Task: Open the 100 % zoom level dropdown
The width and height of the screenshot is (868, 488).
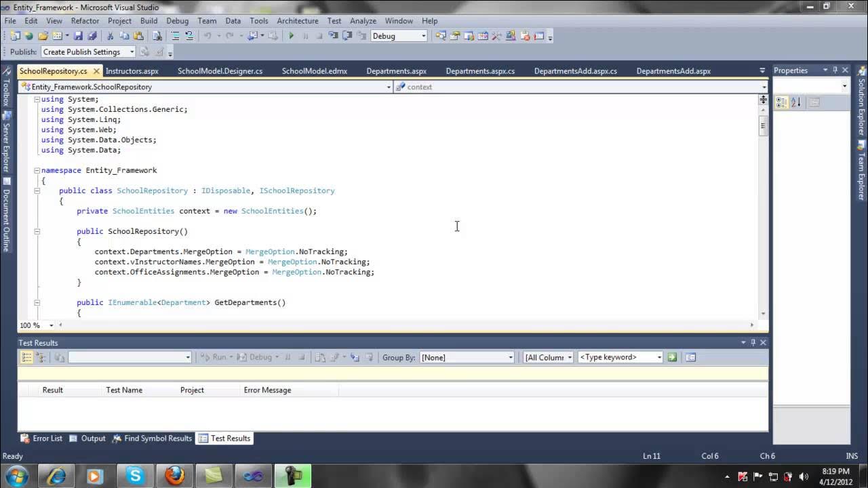Action: point(51,325)
